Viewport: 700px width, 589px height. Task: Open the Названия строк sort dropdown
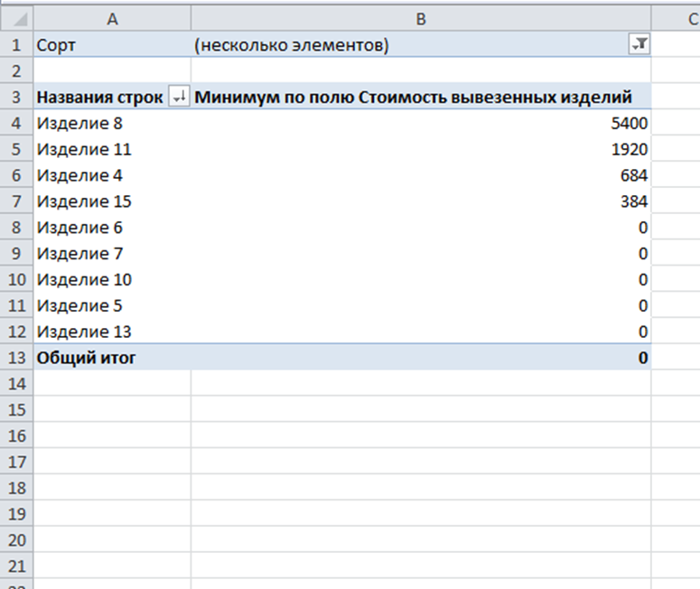[x=179, y=97]
